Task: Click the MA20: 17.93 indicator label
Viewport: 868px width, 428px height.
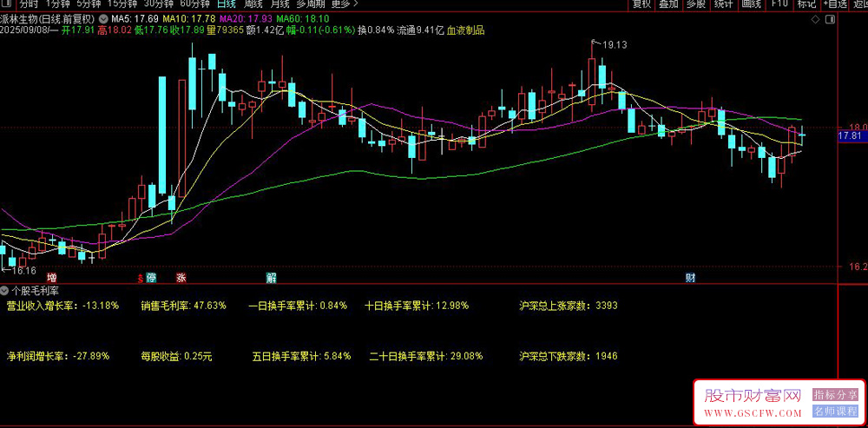Action: pyautogui.click(x=247, y=18)
